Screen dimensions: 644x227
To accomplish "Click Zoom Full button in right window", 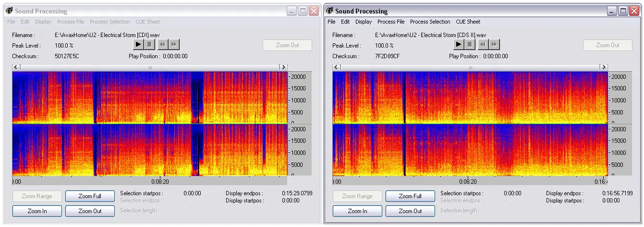I will [x=410, y=196].
